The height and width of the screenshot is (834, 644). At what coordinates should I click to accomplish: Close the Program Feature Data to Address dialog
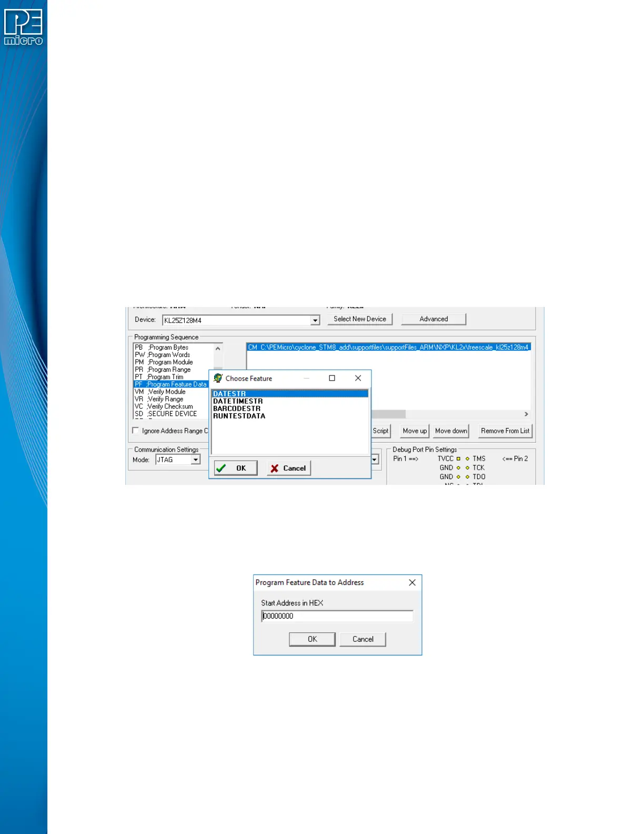412,582
